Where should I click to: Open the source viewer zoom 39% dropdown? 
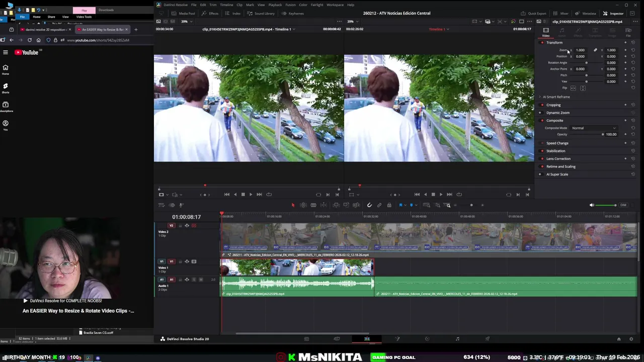click(187, 22)
